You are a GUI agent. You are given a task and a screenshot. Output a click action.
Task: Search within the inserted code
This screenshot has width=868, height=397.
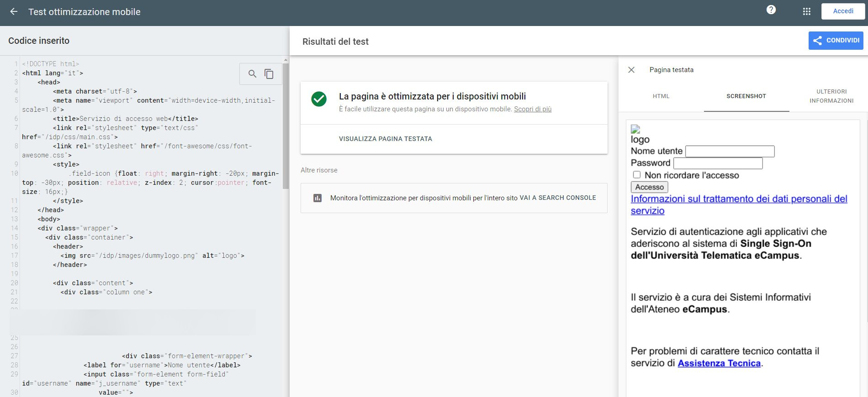coord(252,73)
